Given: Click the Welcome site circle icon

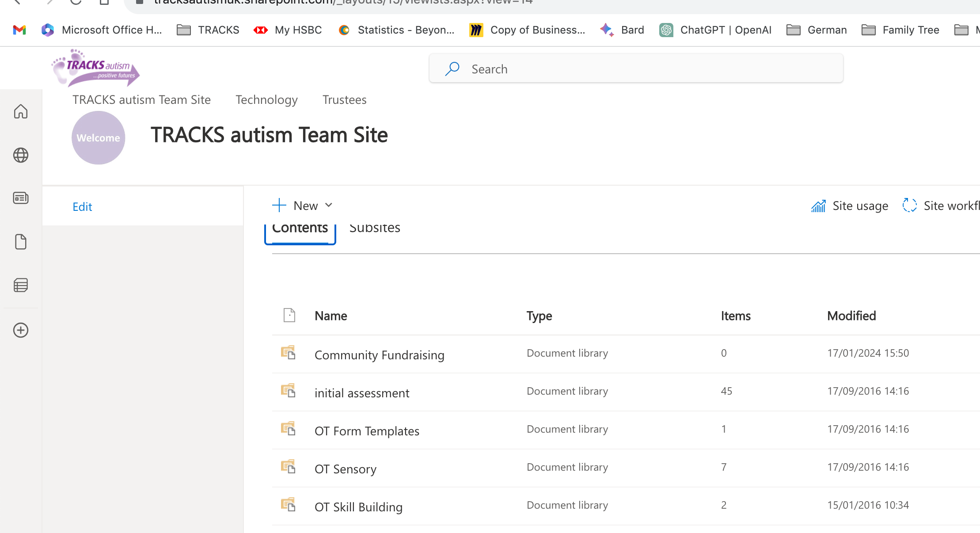Looking at the screenshot, I should tap(99, 138).
